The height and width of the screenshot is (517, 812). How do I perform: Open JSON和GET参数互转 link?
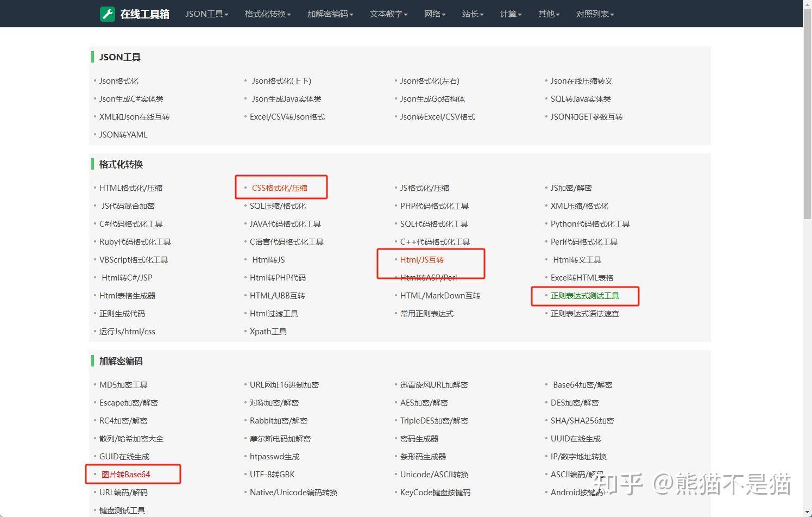[587, 117]
